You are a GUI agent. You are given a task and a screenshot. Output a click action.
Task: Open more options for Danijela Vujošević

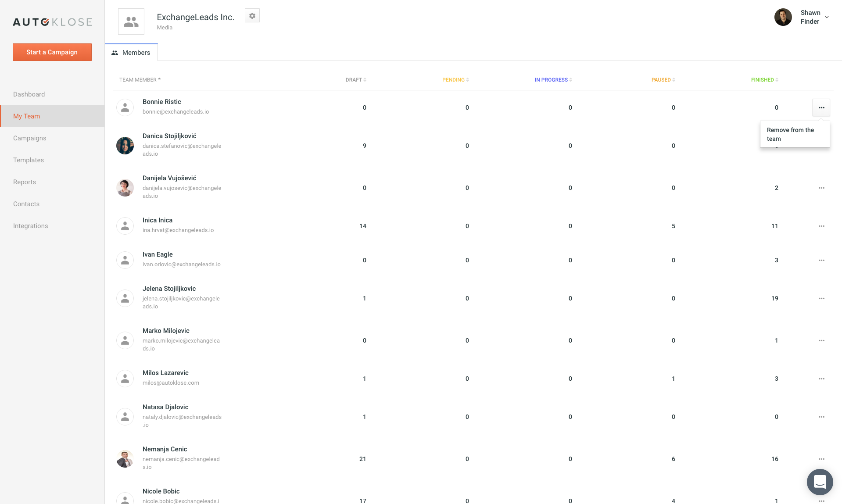(x=821, y=188)
